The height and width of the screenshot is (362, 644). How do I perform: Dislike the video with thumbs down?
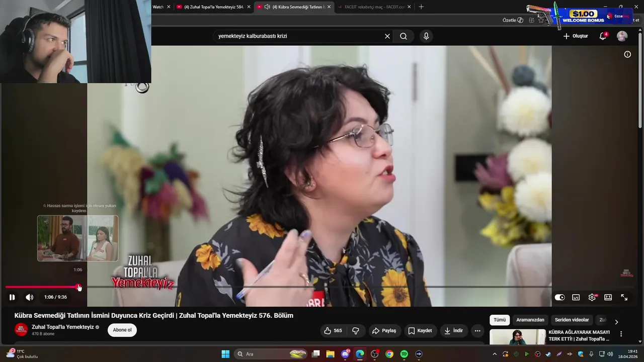[x=356, y=330]
